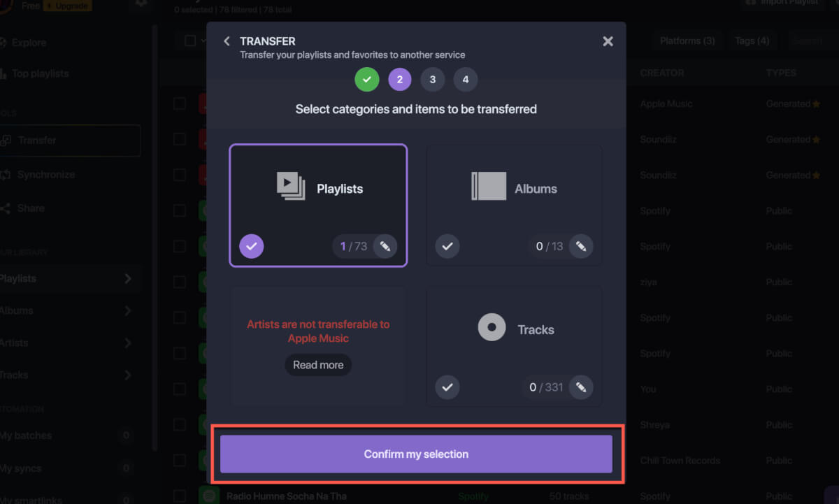839x504 pixels.
Task: Deselect the Playlists category checkmark
Action: pyautogui.click(x=252, y=246)
